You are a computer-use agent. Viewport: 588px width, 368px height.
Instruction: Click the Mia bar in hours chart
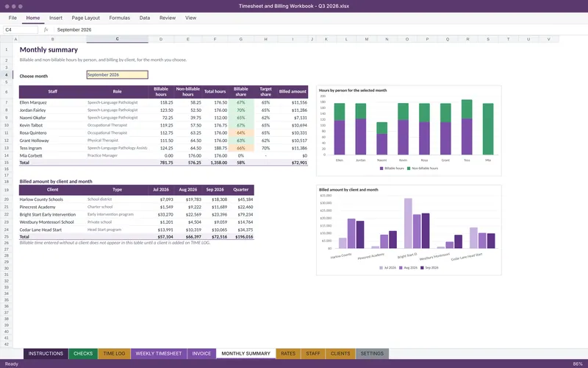tap(488, 129)
